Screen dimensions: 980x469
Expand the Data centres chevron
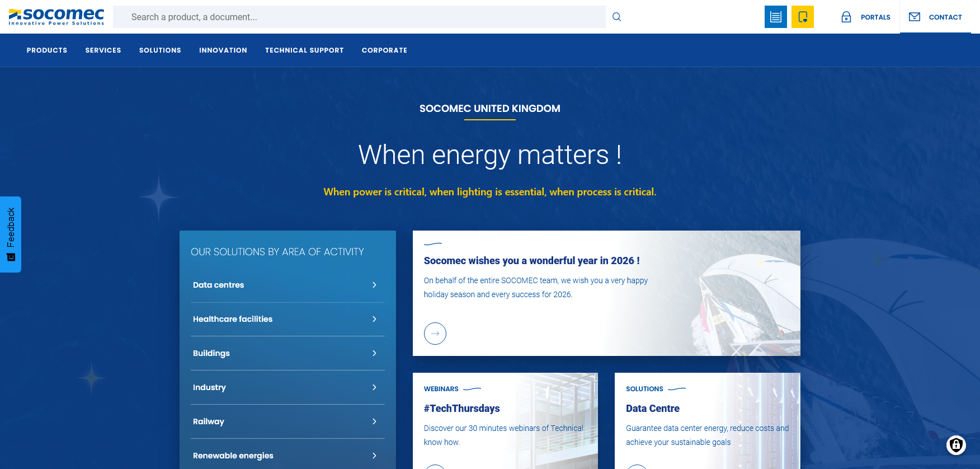click(x=374, y=285)
